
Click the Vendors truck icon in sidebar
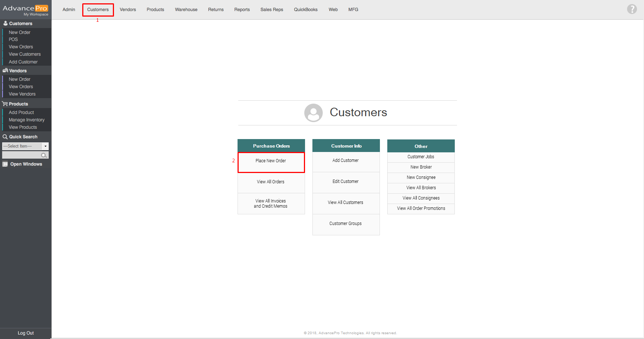[5, 70]
